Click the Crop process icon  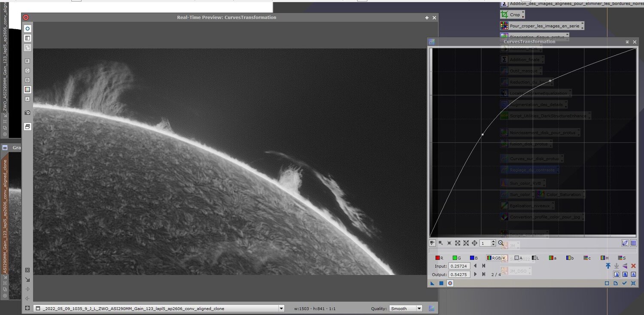(504, 15)
